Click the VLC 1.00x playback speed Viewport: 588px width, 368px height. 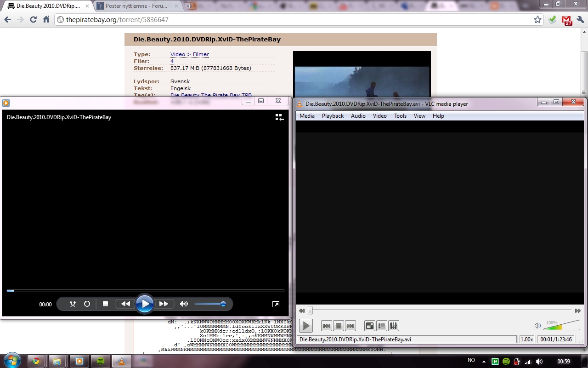tap(527, 339)
